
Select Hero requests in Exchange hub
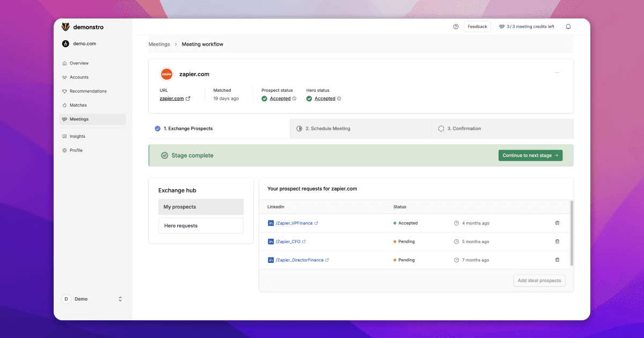pos(200,226)
